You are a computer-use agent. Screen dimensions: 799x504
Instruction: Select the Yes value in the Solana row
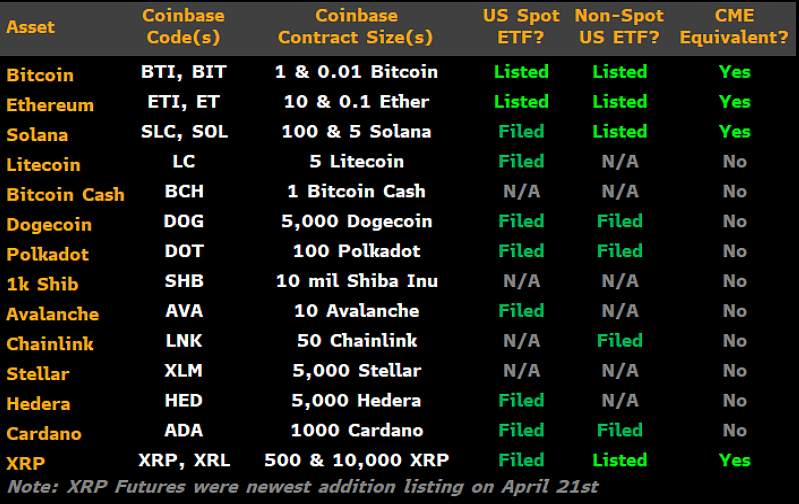tap(735, 132)
